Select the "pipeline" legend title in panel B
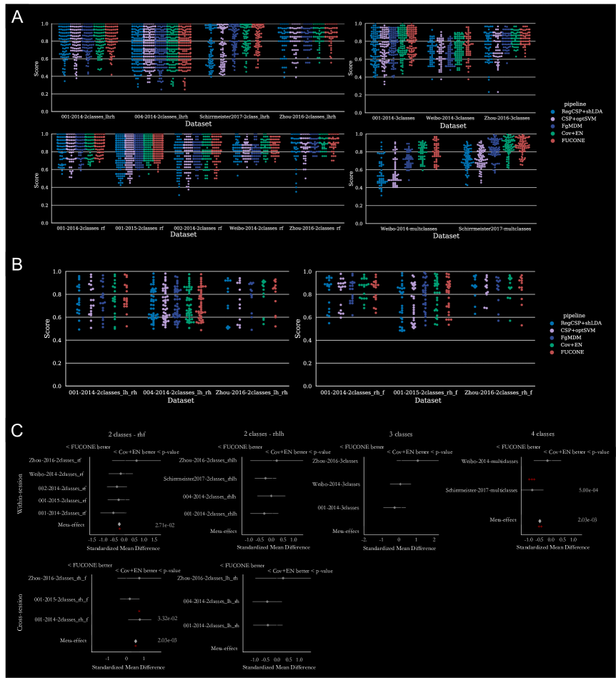Viewport: 616px width, 678px height. pos(574,316)
